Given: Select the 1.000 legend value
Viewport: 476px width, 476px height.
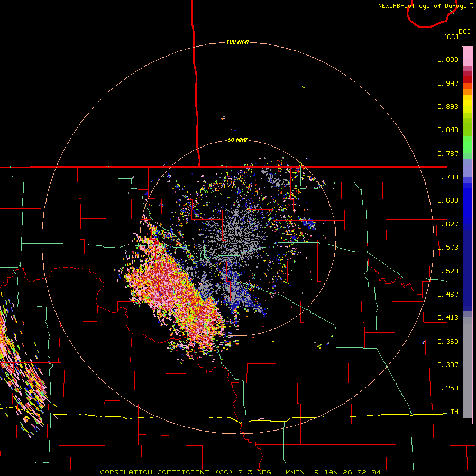Looking at the screenshot, I should (x=448, y=59).
